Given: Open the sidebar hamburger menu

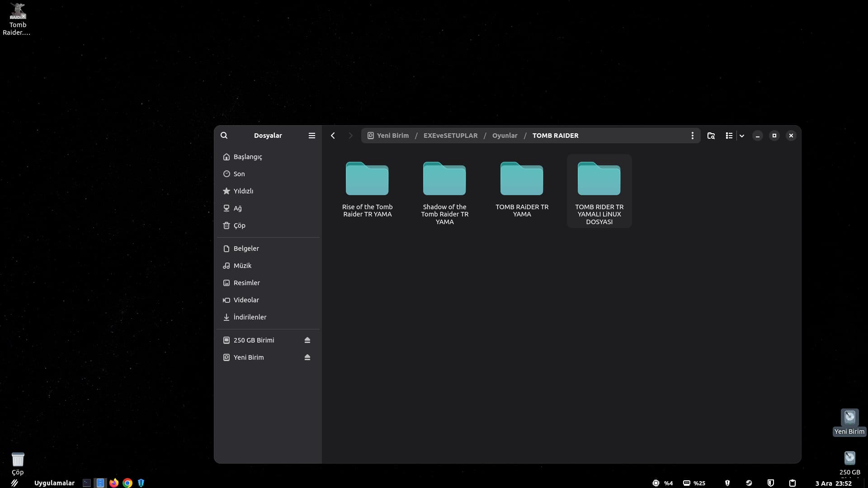Looking at the screenshot, I should click(311, 136).
